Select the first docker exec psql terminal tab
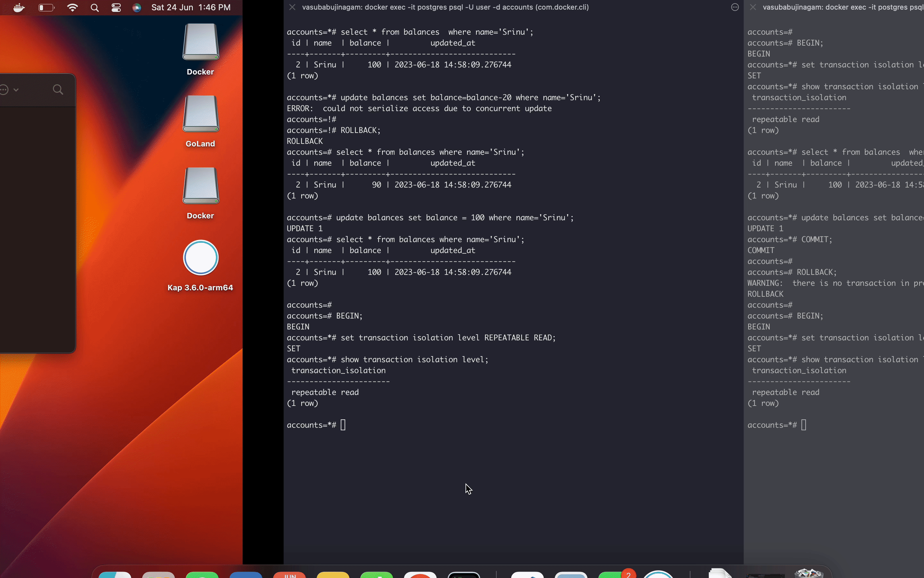Viewport: 924px width, 578px height. tap(445, 7)
